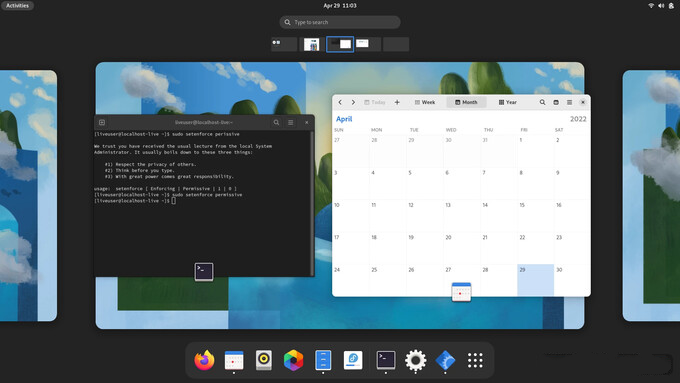Select April 15 in the calendar

[536, 216]
